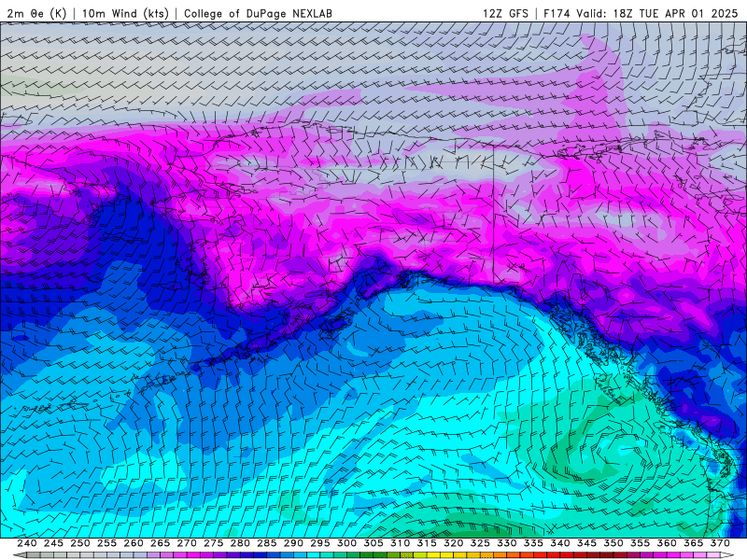
Task: Select the 310 value on the color scale
Action: [x=401, y=543]
